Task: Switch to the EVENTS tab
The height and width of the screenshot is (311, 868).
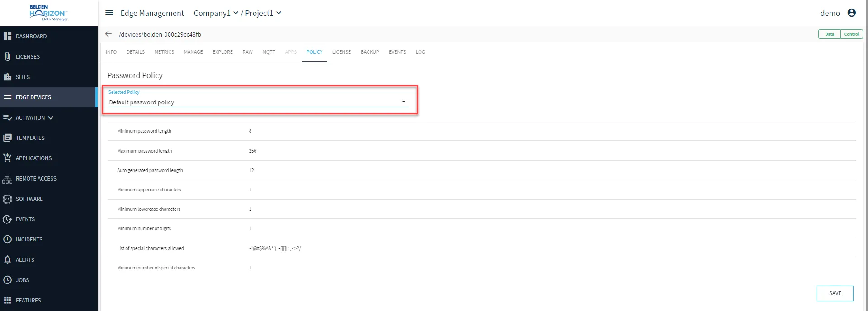Action: [397, 52]
